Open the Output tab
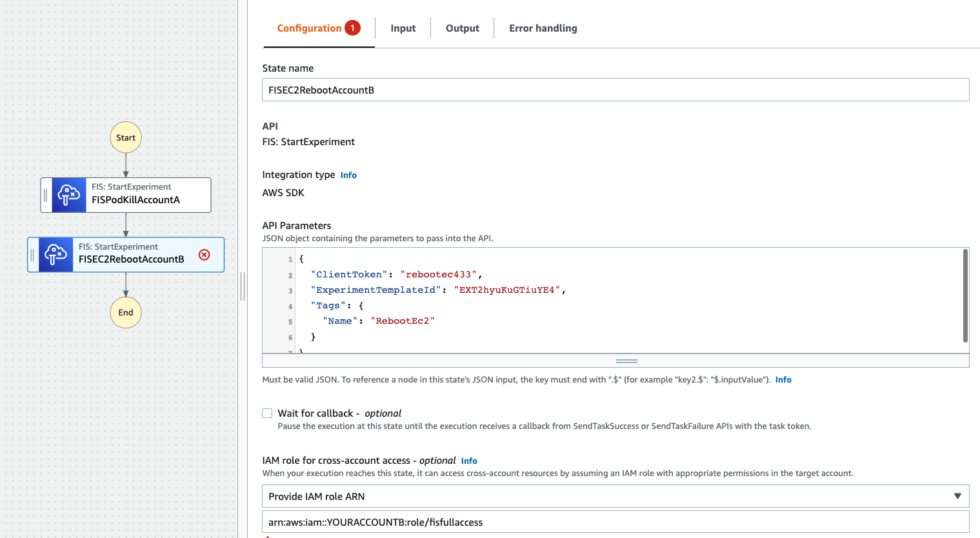 pyautogui.click(x=462, y=28)
